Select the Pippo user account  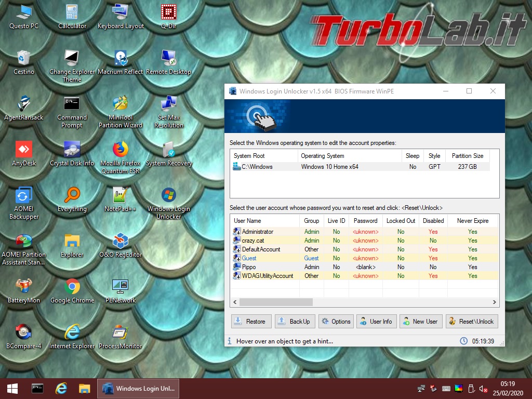click(x=364, y=267)
